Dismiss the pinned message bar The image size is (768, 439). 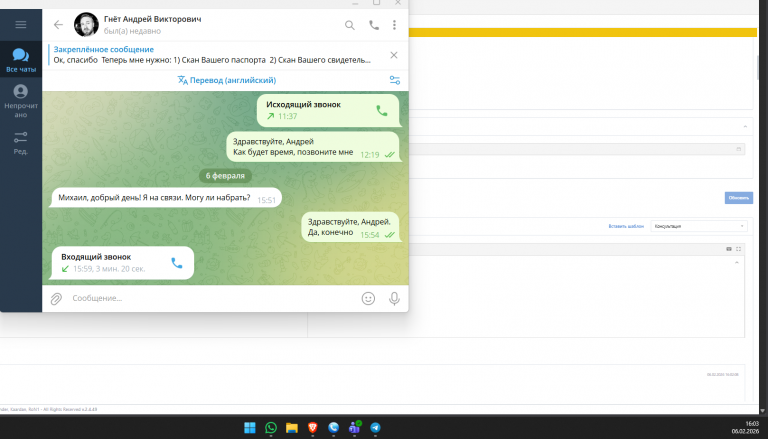pyautogui.click(x=394, y=55)
